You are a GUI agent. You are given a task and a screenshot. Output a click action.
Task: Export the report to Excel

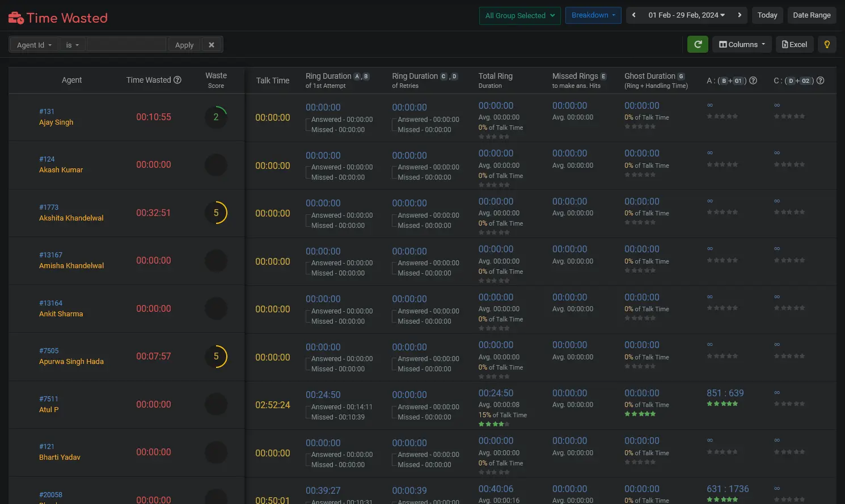pyautogui.click(x=795, y=44)
